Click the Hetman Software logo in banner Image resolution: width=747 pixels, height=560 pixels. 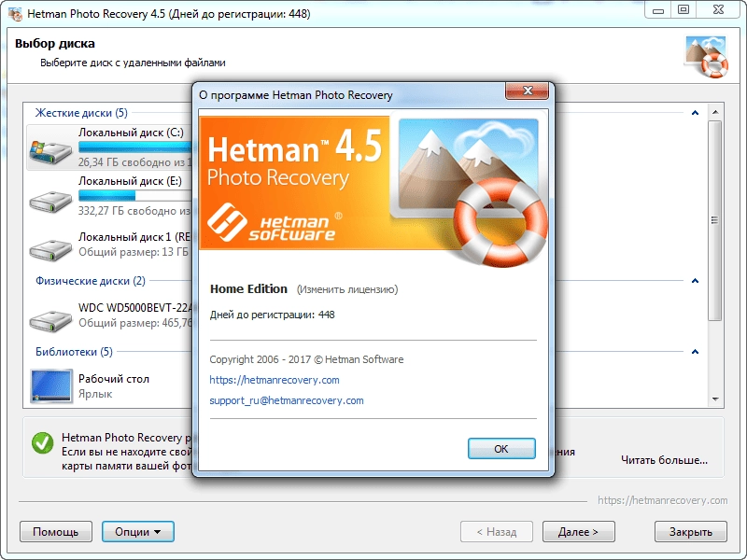coord(275,222)
